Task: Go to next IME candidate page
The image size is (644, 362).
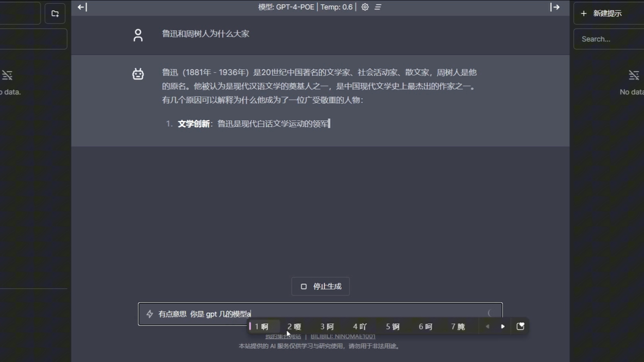Action: [x=503, y=326]
